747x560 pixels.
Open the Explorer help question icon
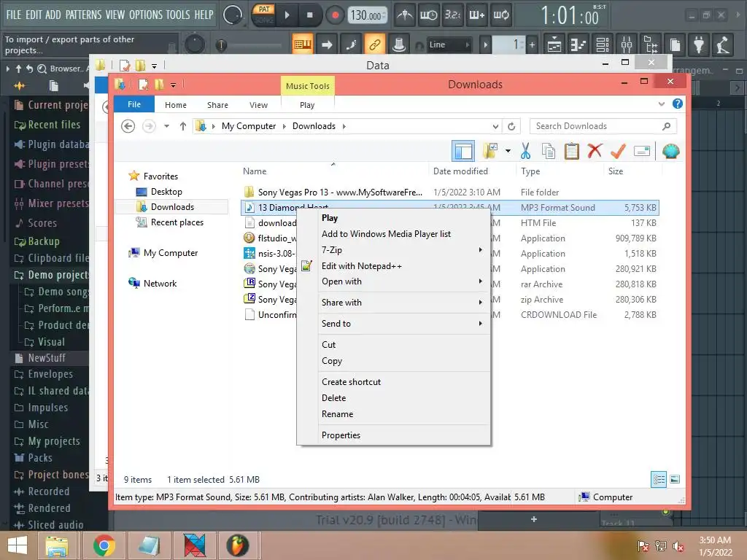pyautogui.click(x=678, y=104)
